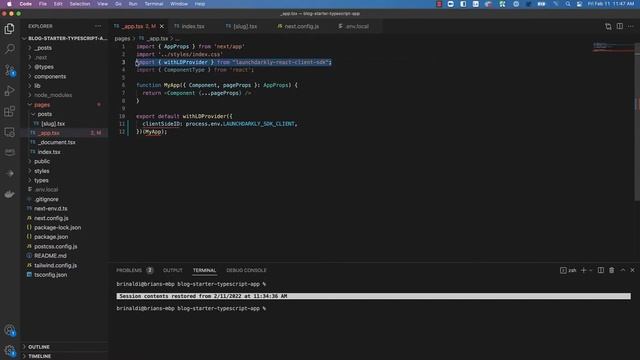
Task: Switch to the .env.local tab
Action: tap(357, 26)
